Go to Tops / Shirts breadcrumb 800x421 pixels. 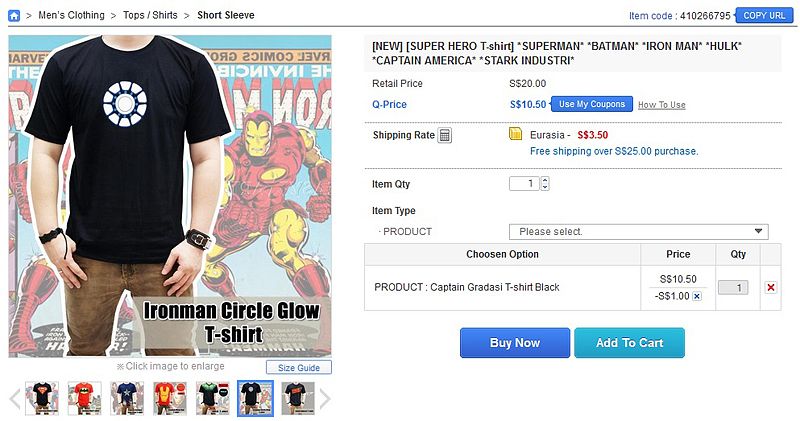150,15
